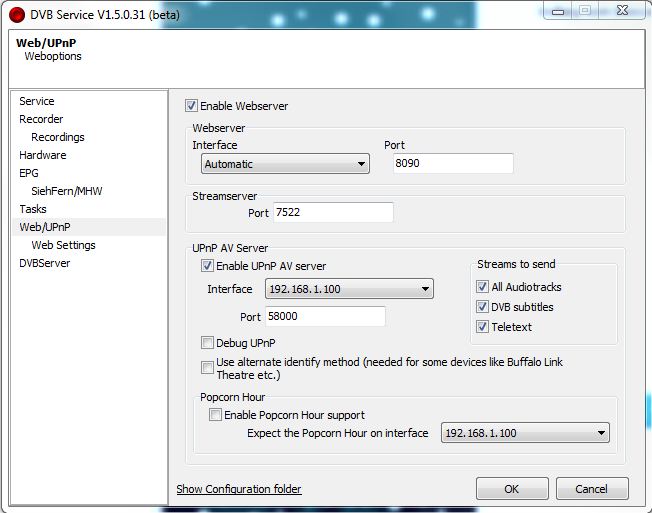Open Popcorn Hour interface dropdown
The height and width of the screenshot is (513, 652).
point(525,433)
